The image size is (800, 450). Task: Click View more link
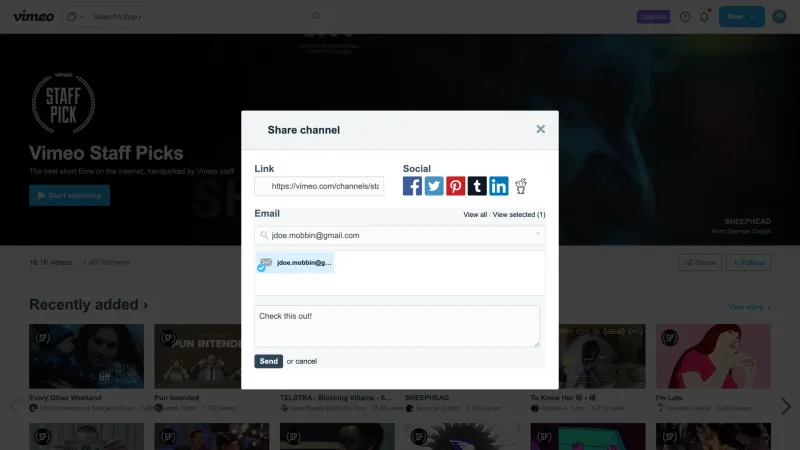point(749,307)
